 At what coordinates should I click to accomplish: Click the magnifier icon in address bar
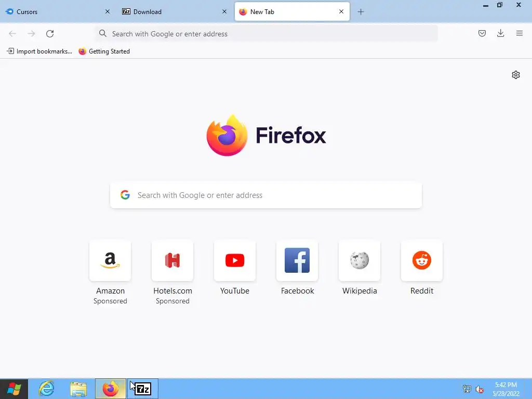point(102,33)
